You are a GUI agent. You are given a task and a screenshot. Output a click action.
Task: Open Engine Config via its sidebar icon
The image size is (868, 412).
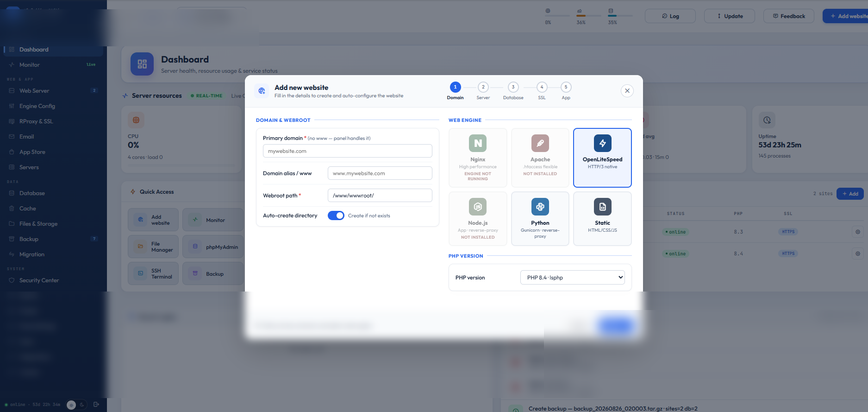point(12,106)
